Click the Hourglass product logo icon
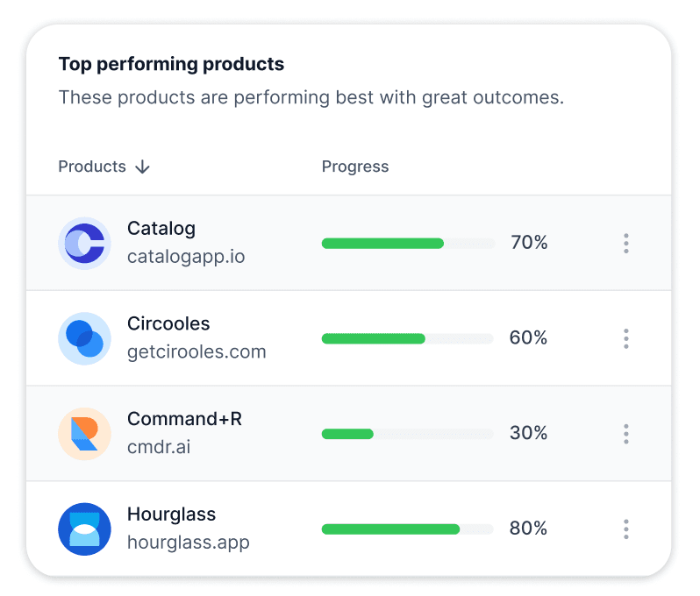 [84, 529]
